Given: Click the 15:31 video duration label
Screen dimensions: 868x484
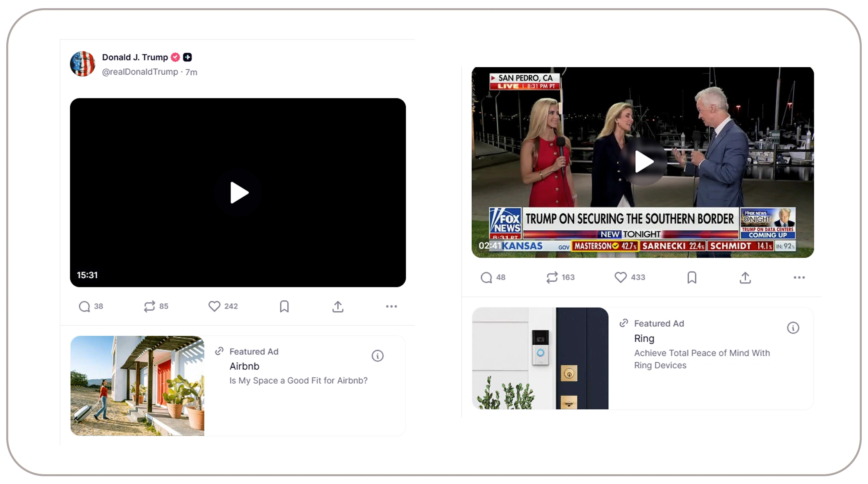Looking at the screenshot, I should [87, 275].
